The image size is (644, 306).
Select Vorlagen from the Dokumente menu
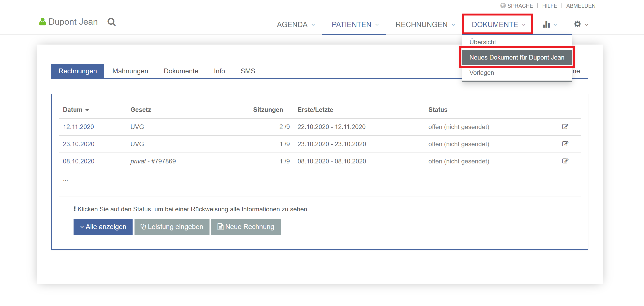(x=481, y=73)
